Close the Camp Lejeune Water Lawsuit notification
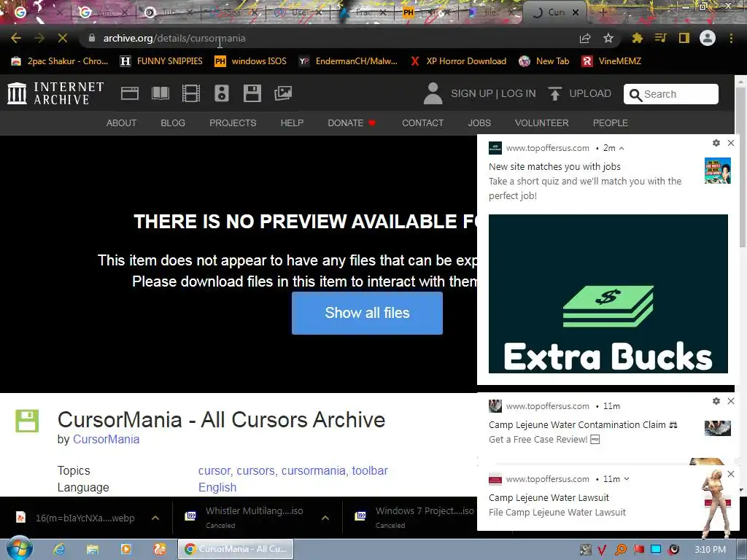This screenshot has height=560, width=747. coord(731,474)
